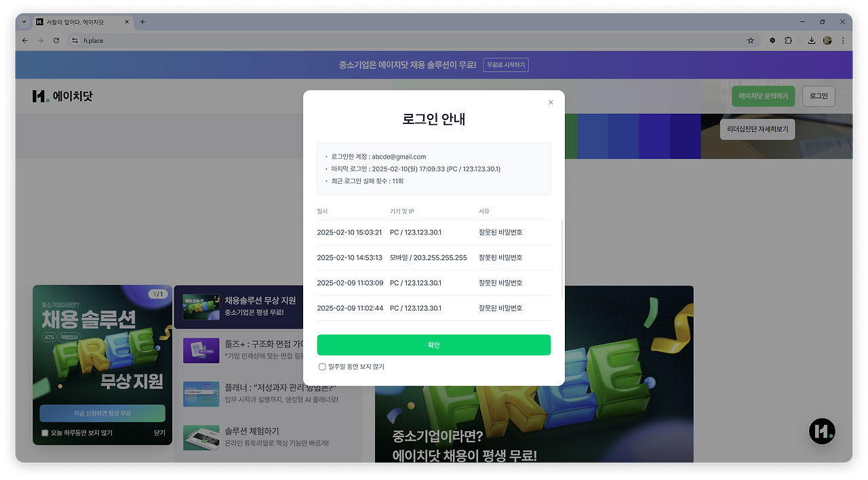The image size is (868, 480).
Task: Click the floating black H logo
Action: pos(822,431)
